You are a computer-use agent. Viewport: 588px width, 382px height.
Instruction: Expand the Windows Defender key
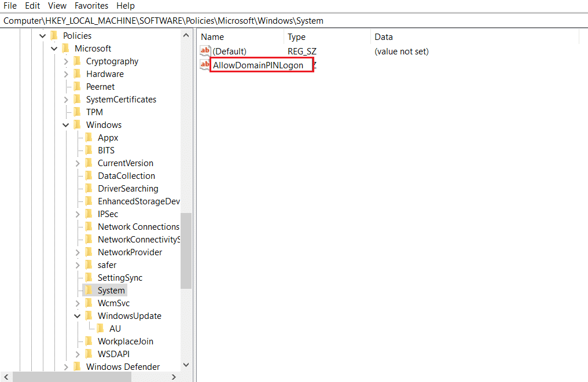point(65,367)
